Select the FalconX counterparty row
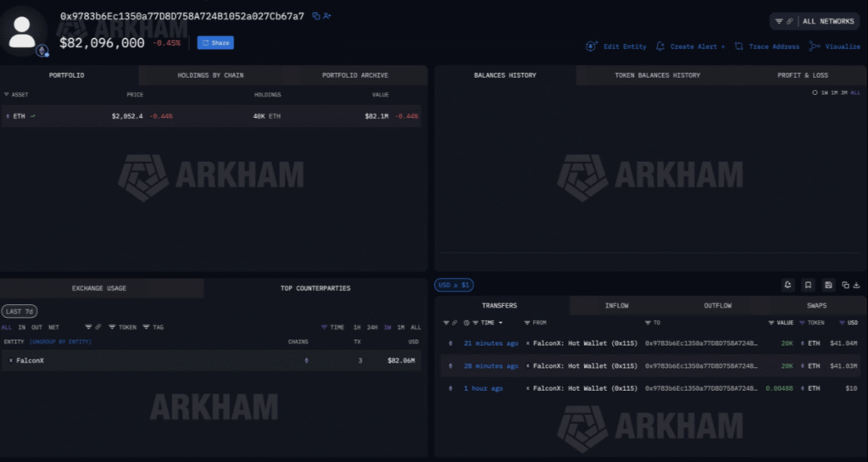The height and width of the screenshot is (462, 868). point(210,360)
